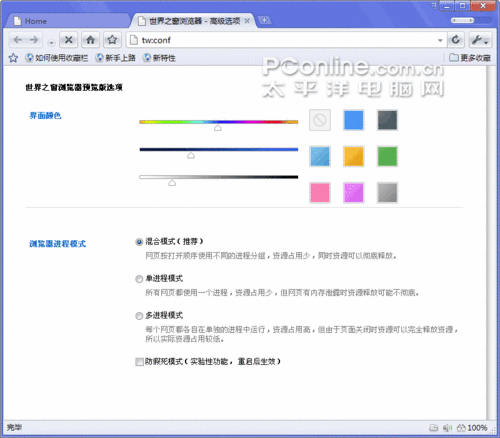This screenshot has height=438, width=500.
Task: Click the sound icon in status bar
Action: pyautogui.click(x=447, y=427)
